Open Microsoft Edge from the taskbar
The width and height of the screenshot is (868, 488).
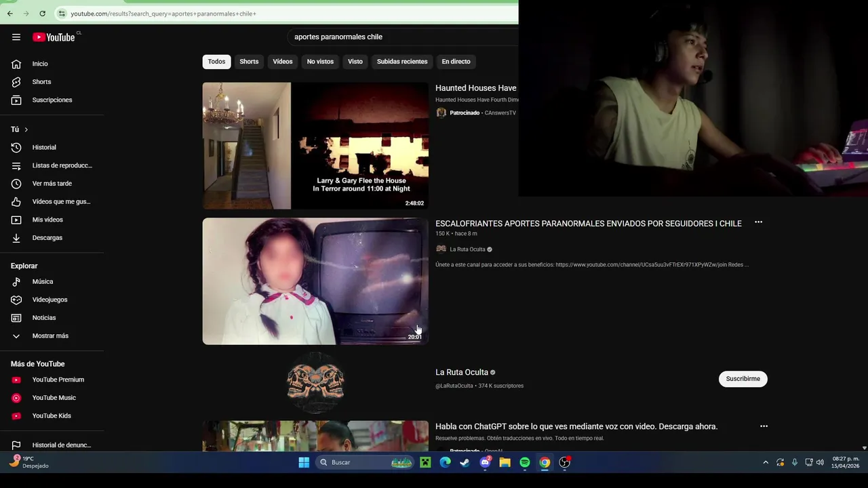(x=445, y=462)
